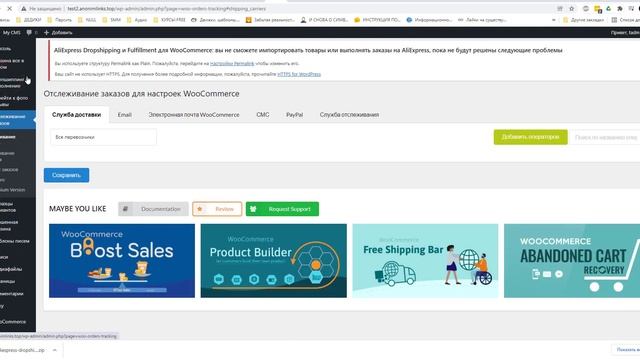Viewport: 640px width, 360px height.
Task: Open the КУРСЫ FREE bookmark folder
Action: 169,20
